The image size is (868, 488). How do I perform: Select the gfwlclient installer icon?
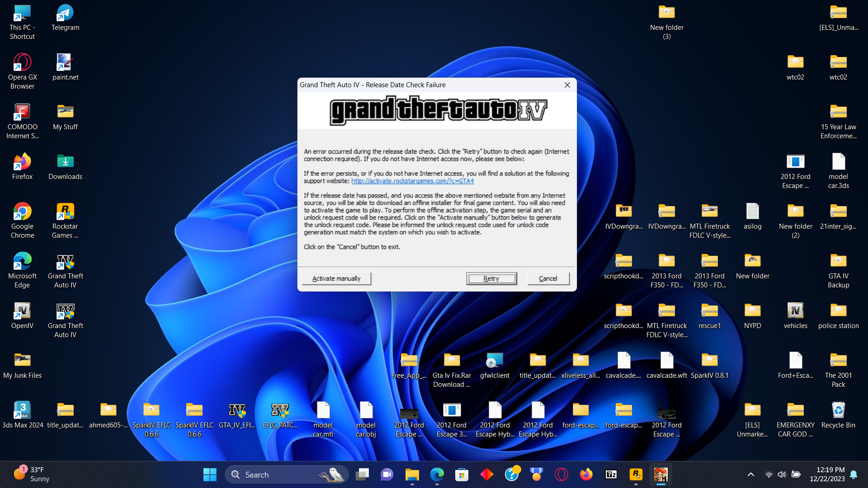click(495, 361)
